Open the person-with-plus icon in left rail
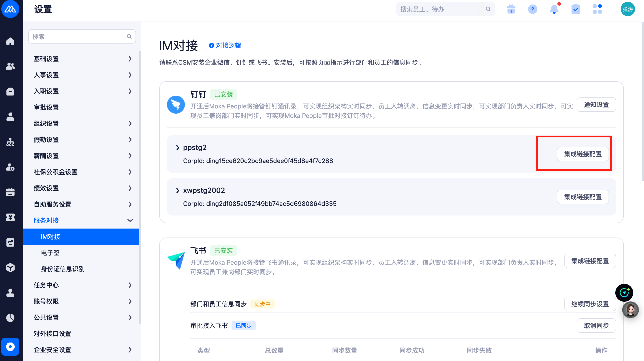This screenshot has height=361, width=644. [10, 167]
